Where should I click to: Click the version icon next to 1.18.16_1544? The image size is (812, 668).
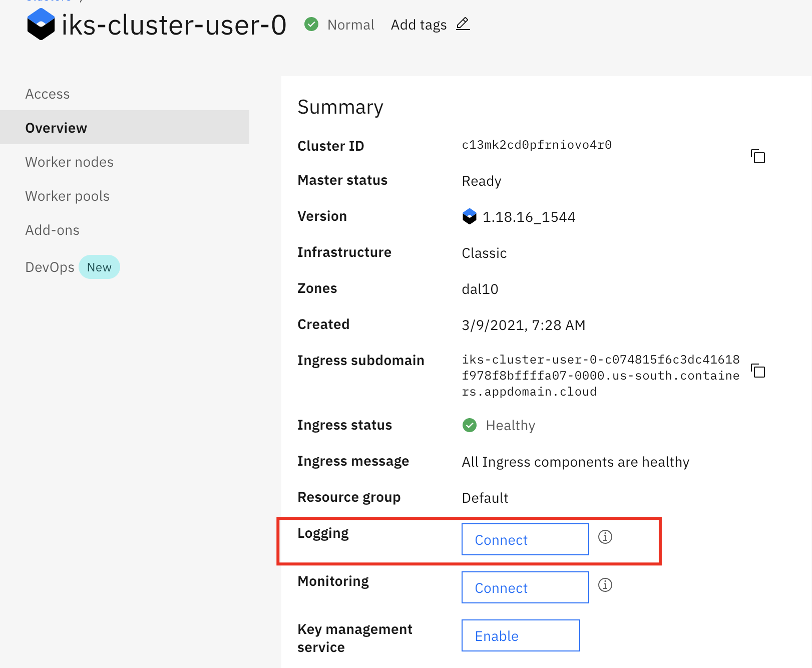(470, 216)
